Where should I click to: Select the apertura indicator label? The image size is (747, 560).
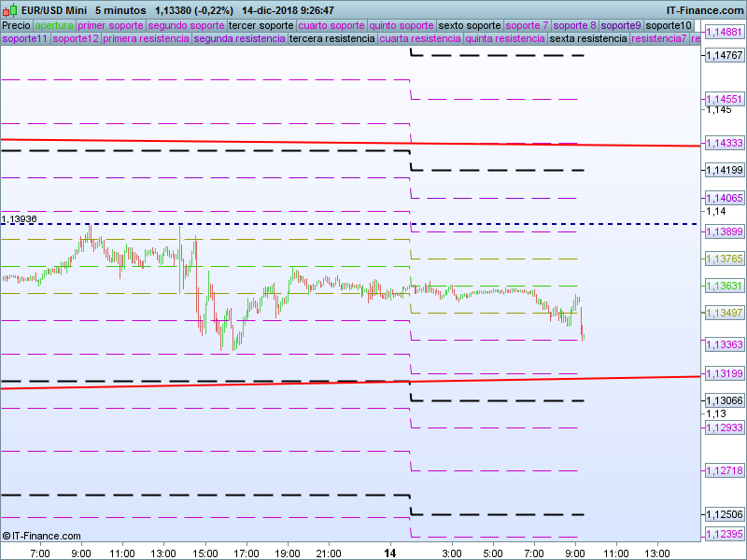coord(54,25)
